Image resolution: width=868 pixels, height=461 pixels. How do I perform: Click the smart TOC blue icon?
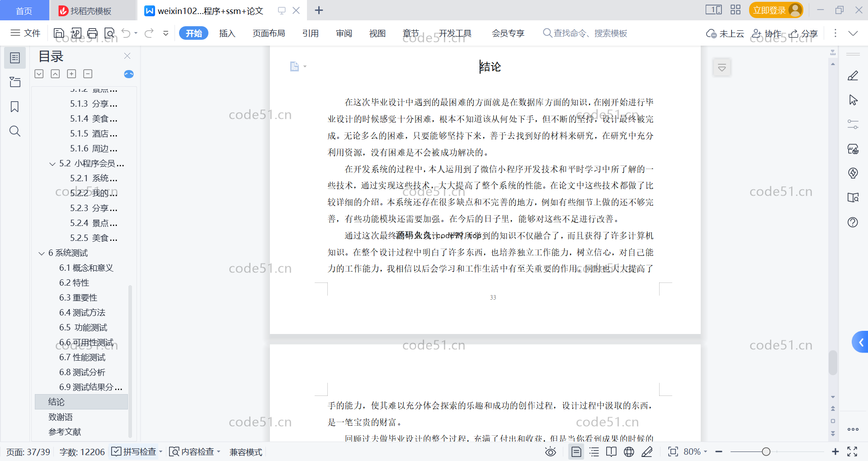click(129, 74)
